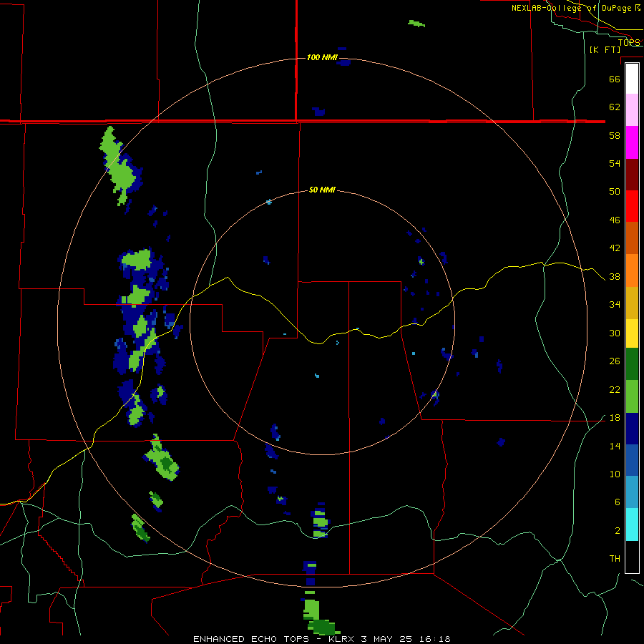Viewport: 644px width, 644px height.
Task: Click the navy legend band below 18
Action: (x=632, y=429)
